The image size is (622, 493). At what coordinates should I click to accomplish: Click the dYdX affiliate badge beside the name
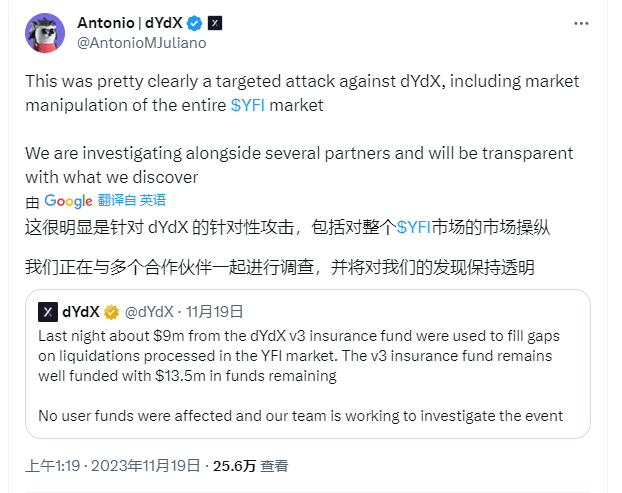pos(215,23)
